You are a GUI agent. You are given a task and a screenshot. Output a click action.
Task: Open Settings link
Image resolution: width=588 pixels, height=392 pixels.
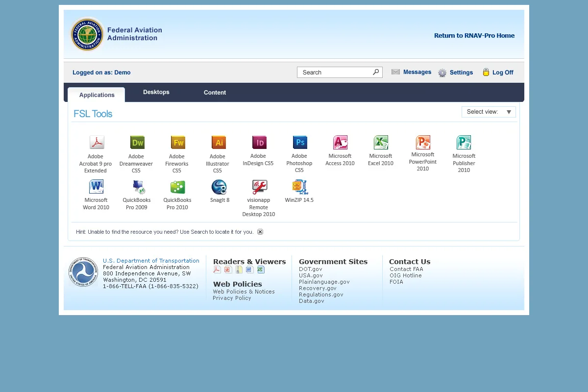point(461,73)
